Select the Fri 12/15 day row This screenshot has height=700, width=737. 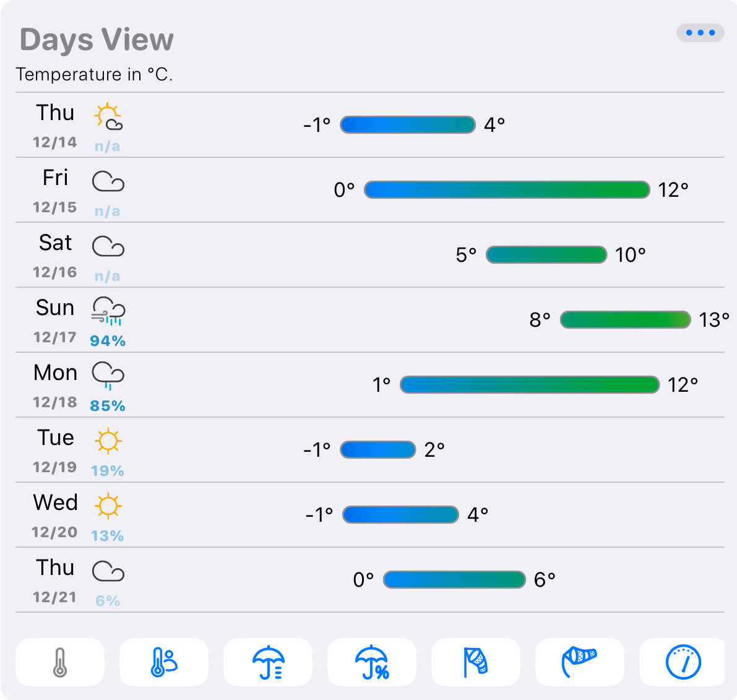tap(55, 189)
